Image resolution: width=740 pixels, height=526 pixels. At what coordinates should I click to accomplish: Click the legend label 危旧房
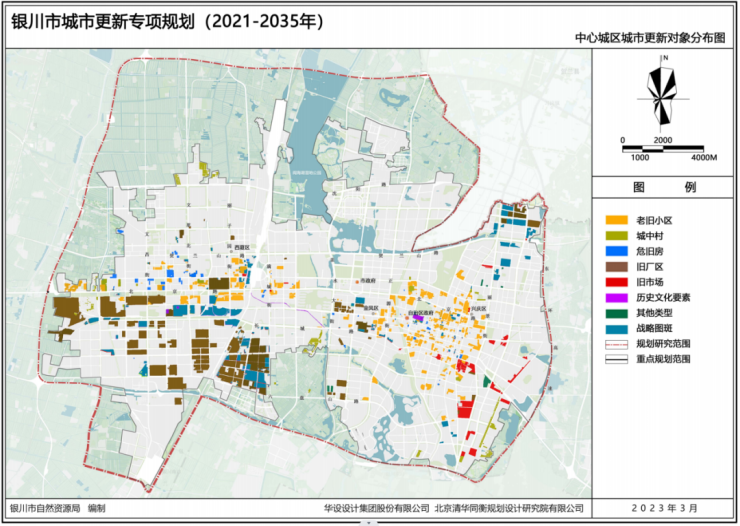click(x=649, y=251)
